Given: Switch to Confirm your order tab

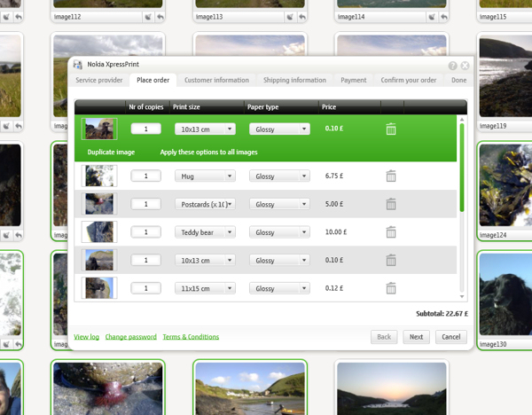Looking at the screenshot, I should coord(409,80).
